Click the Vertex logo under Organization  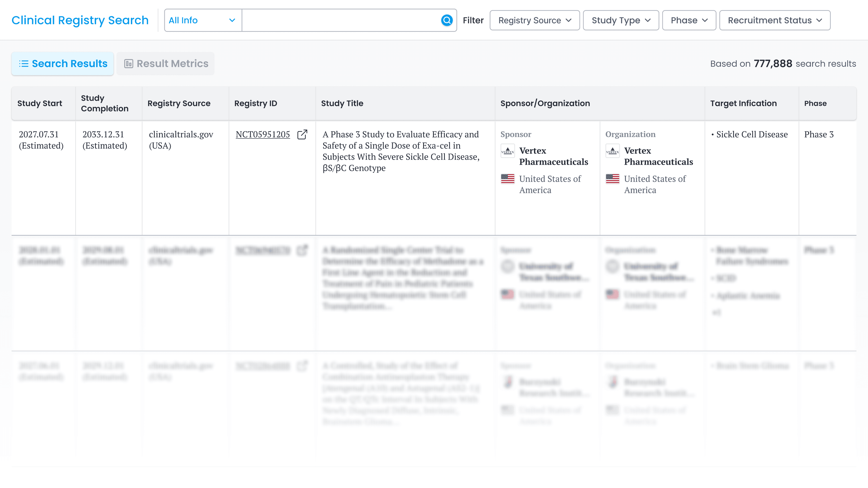612,151
